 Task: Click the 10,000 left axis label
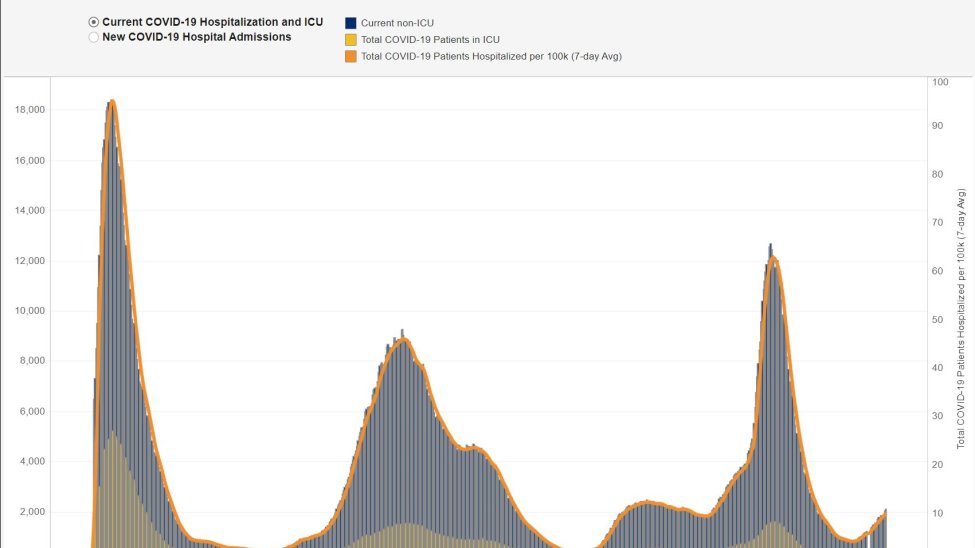tap(30, 311)
